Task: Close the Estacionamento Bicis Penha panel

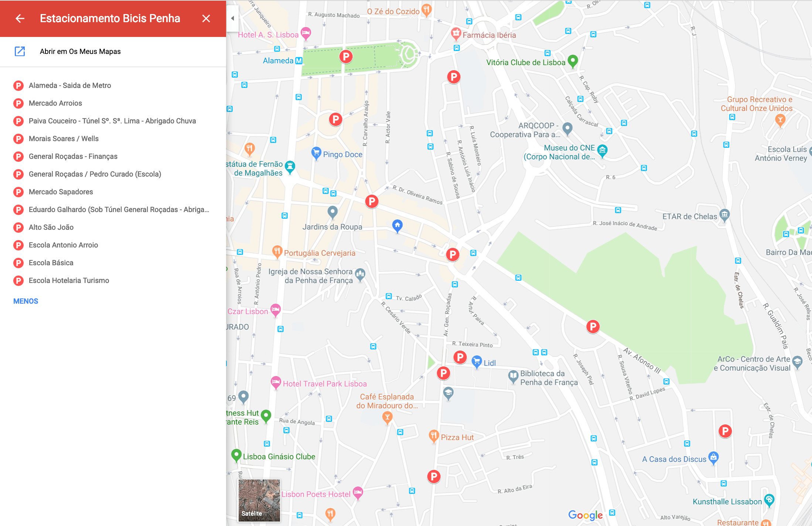Action: [x=206, y=18]
